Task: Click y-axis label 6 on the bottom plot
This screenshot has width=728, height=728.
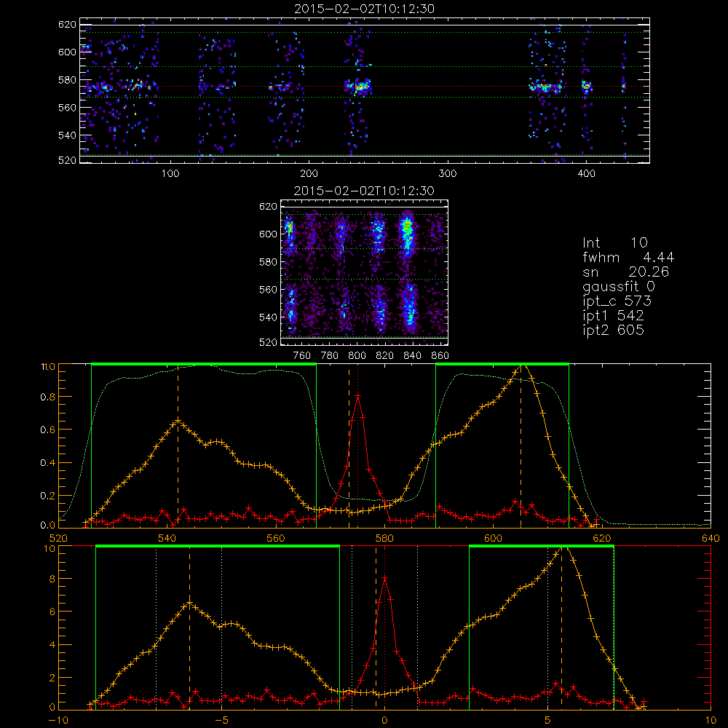Action: point(52,612)
